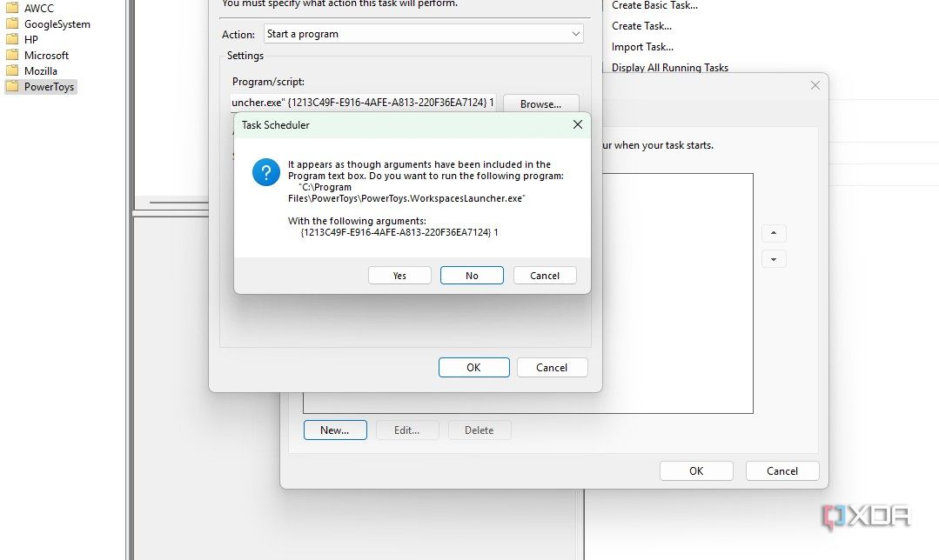Click Cancel in the Create Task window
The width and height of the screenshot is (939, 560).
pos(782,470)
